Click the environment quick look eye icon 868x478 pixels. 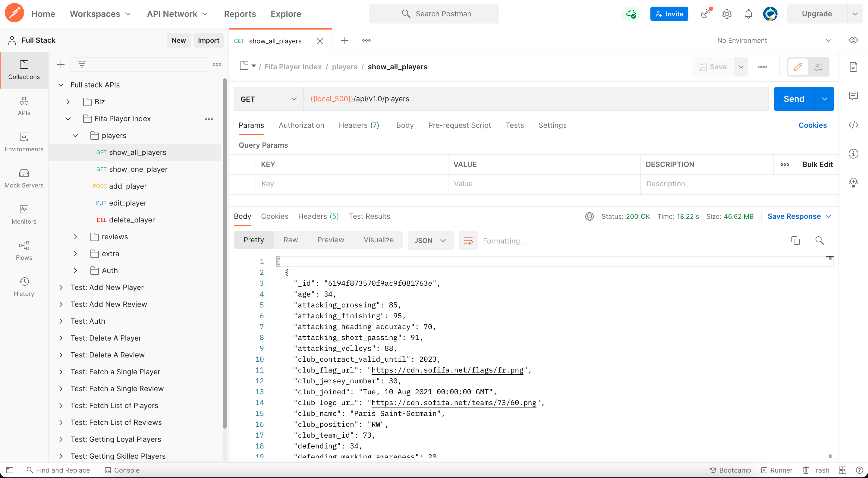[x=853, y=40]
